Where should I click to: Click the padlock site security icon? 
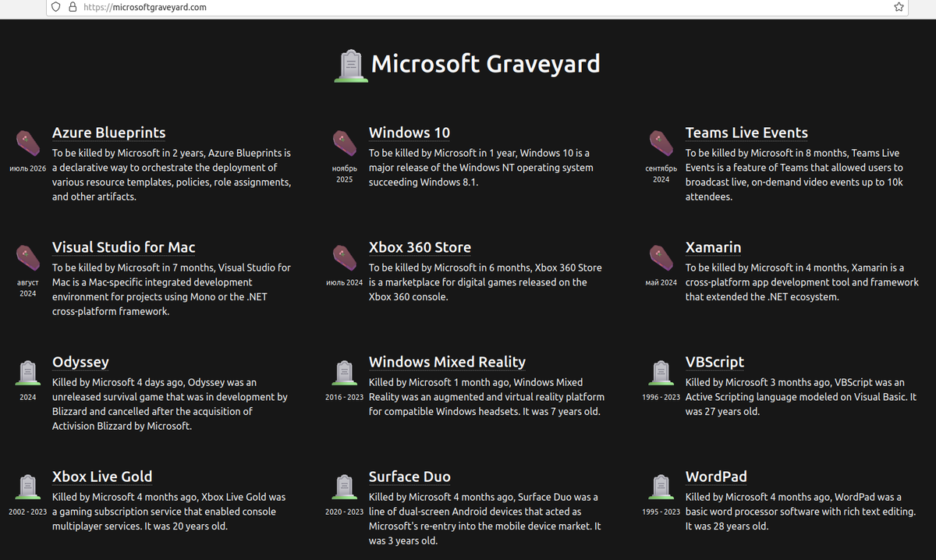coord(73,7)
